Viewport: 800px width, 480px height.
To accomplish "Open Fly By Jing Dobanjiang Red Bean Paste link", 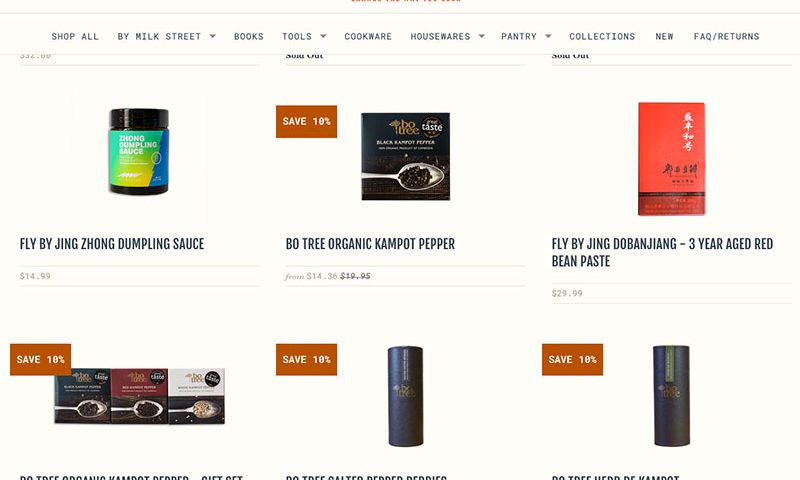I will [662, 252].
